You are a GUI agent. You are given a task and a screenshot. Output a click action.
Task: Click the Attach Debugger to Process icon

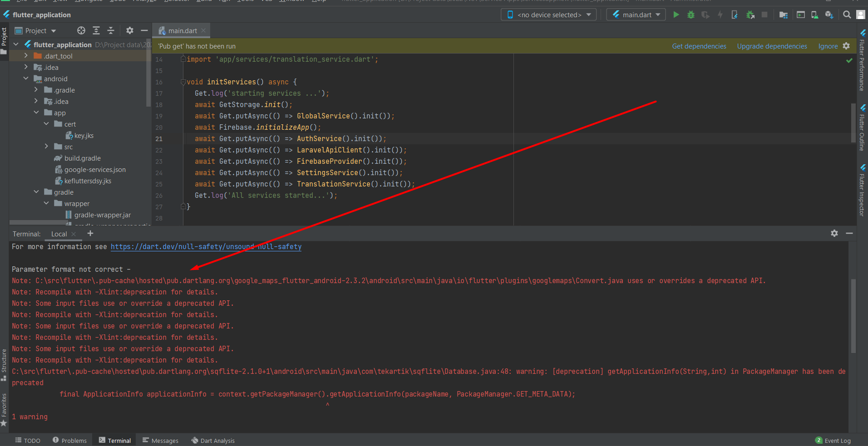[750, 15]
